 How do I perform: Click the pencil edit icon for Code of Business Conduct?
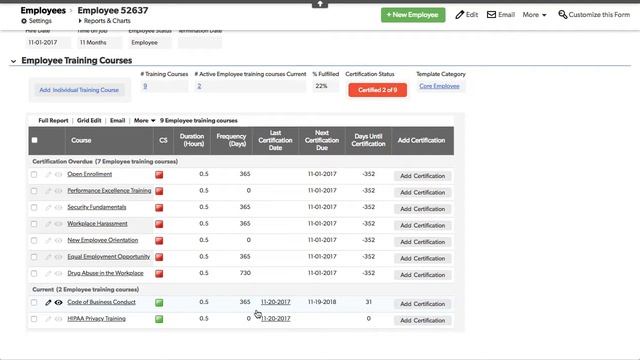(48, 302)
